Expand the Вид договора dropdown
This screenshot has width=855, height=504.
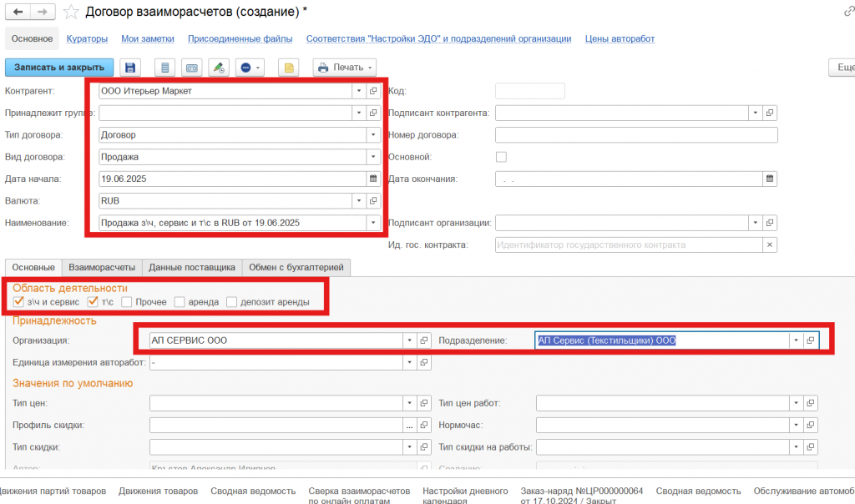371,157
